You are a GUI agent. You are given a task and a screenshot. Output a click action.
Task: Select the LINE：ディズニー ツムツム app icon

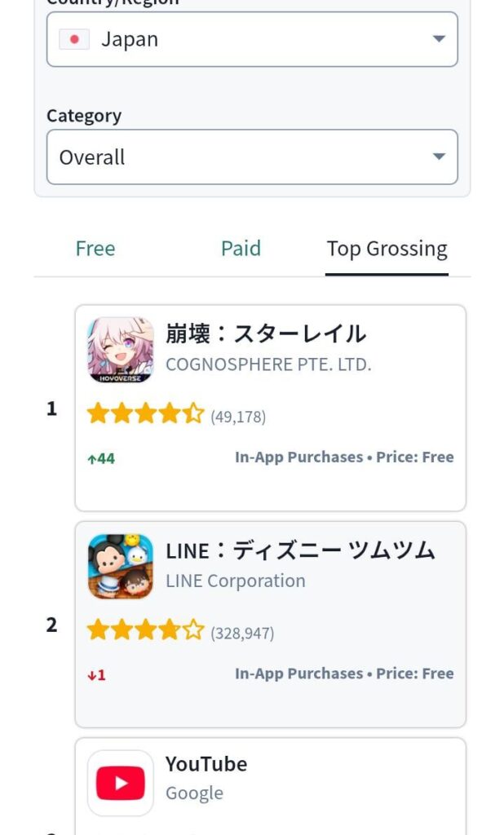coord(119,566)
